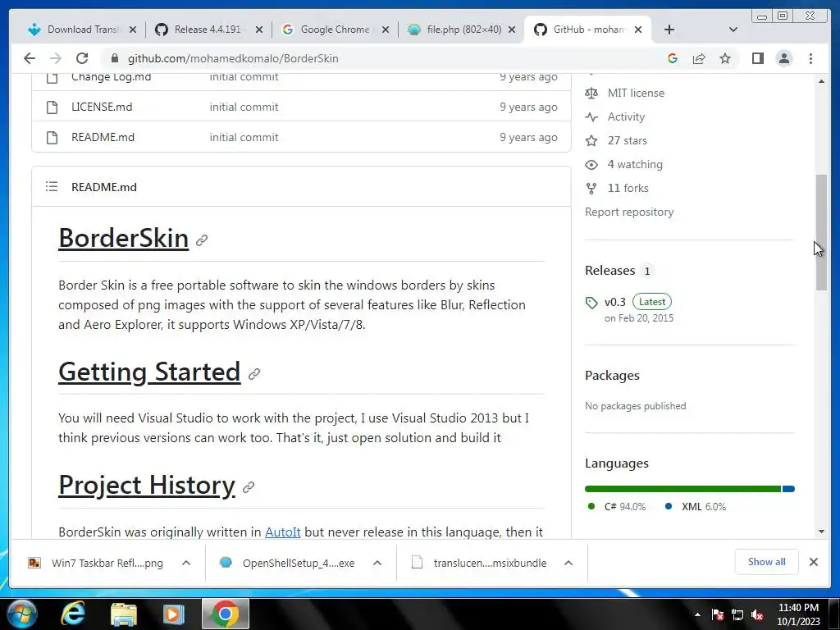Viewport: 840px width, 630px height.
Task: Open README.md in the file list
Action: 103,137
